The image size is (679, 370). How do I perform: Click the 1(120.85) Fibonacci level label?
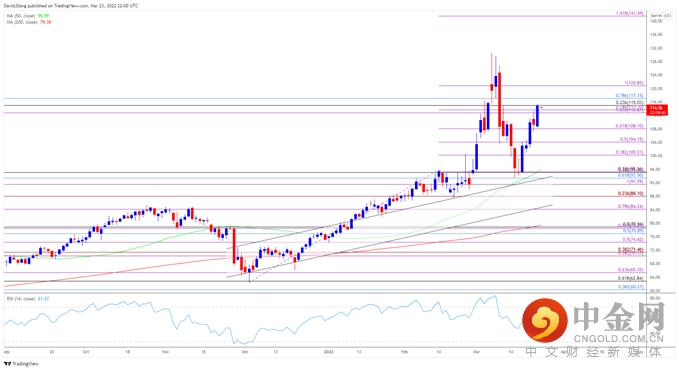[634, 82]
